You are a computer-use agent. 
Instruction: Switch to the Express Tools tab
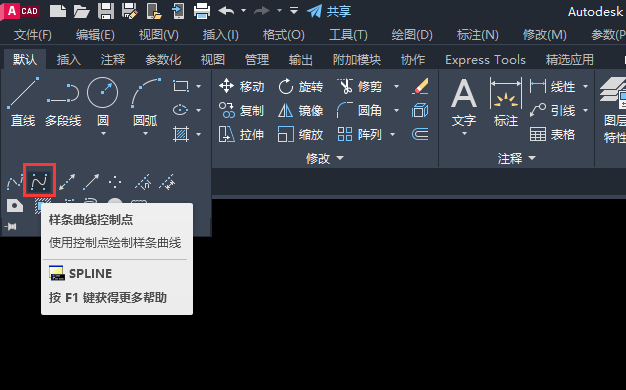click(485, 60)
